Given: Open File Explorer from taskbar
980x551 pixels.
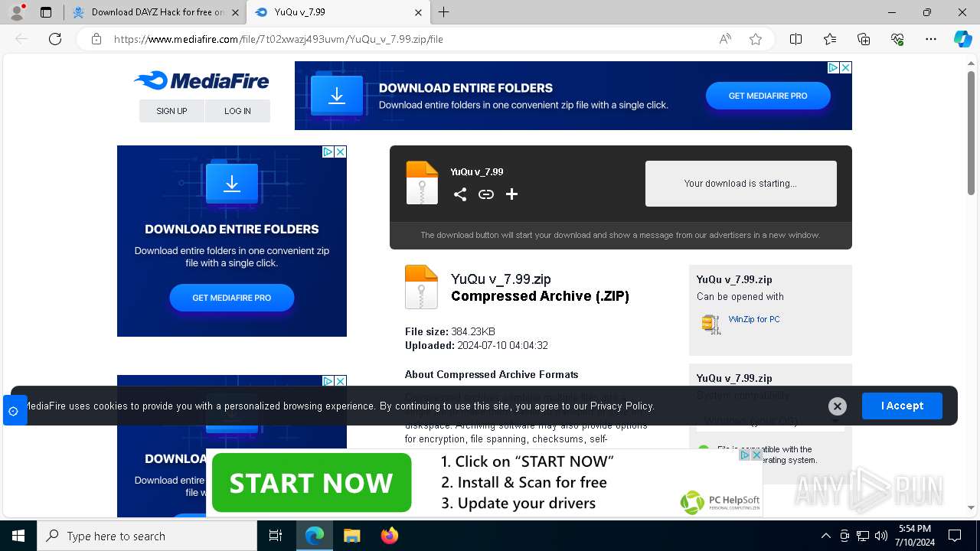Looking at the screenshot, I should (351, 536).
